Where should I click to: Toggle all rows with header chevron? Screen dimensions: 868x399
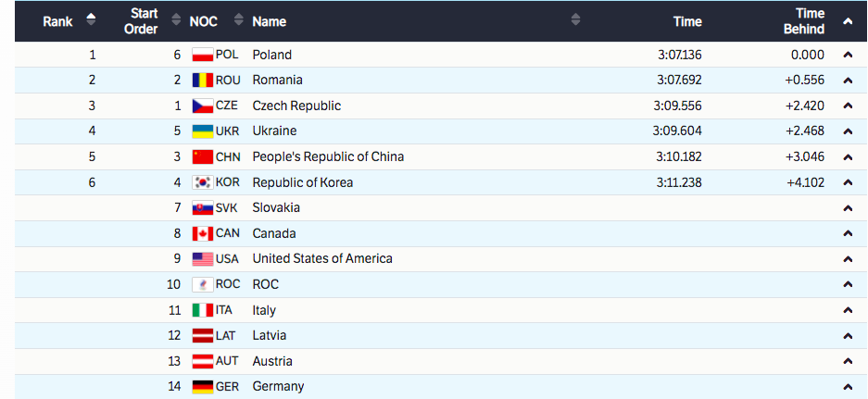(847, 21)
